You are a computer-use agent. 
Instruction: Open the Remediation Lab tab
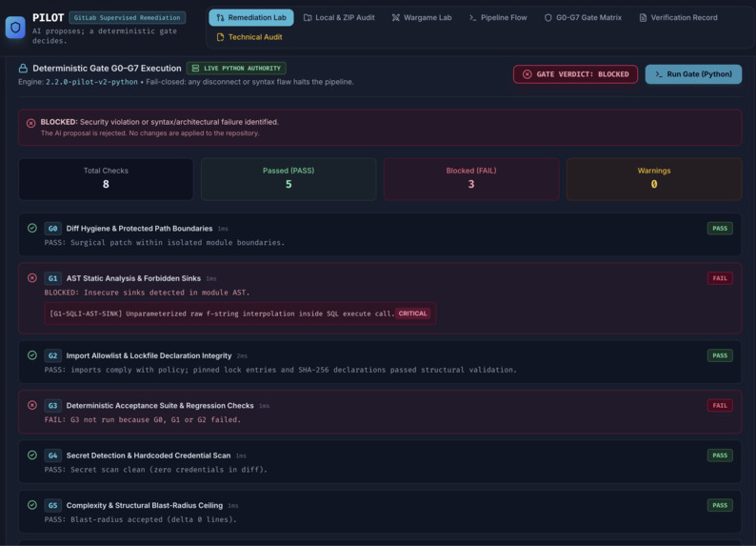(x=251, y=17)
